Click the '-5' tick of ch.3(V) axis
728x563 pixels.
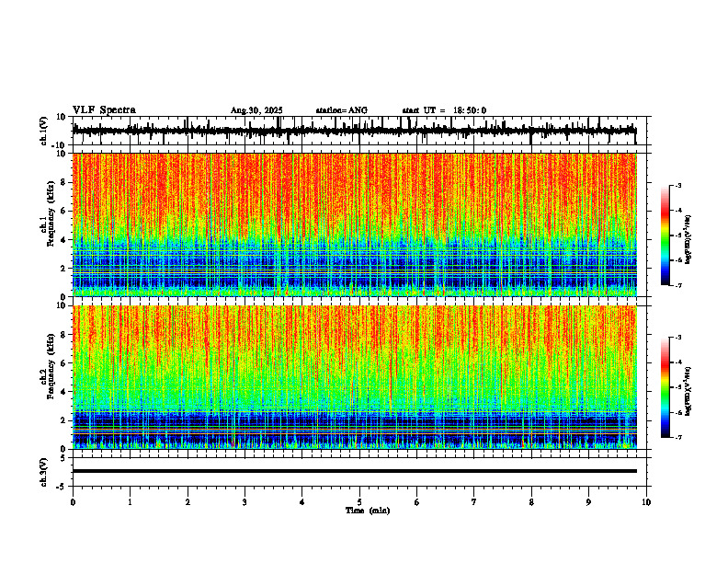tap(63, 487)
